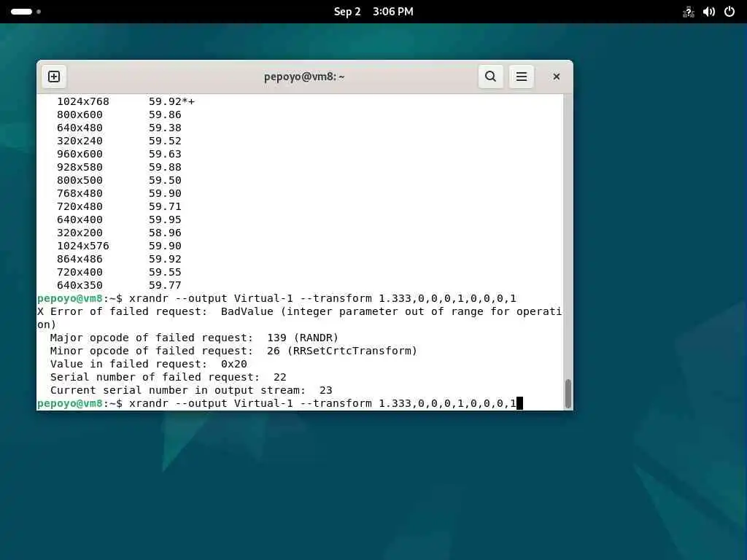The width and height of the screenshot is (747, 560).
Task: Open the Activities overview indicator
Action: point(26,12)
